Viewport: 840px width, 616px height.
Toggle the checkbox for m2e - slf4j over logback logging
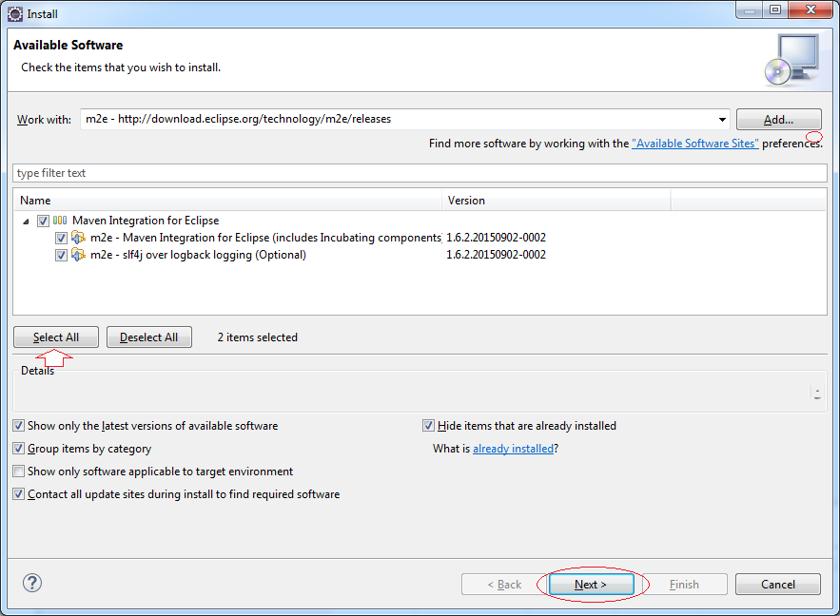61,255
